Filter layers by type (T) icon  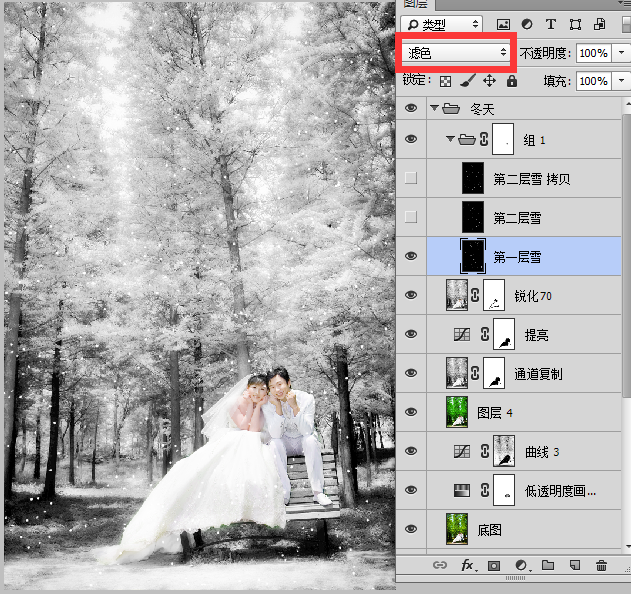[x=551, y=25]
